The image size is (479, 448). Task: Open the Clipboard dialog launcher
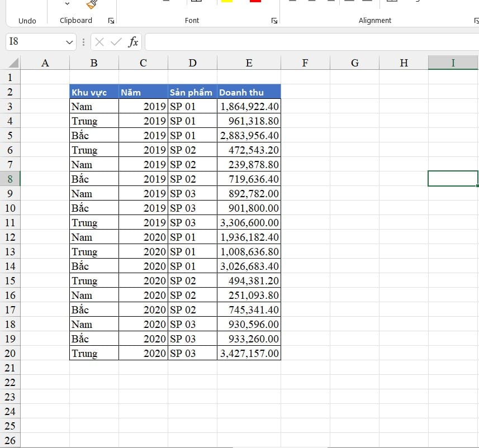click(111, 21)
